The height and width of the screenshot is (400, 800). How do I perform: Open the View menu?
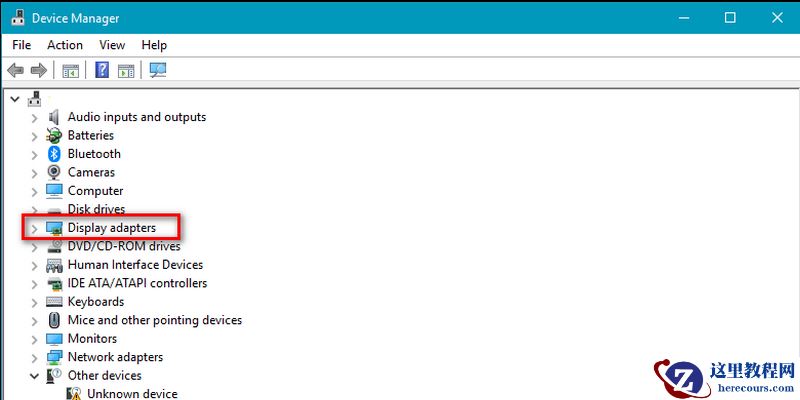coord(112,45)
